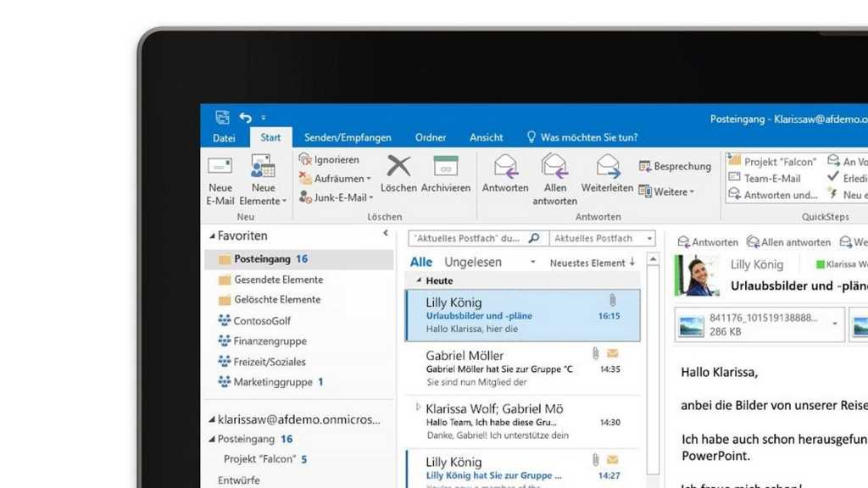The image size is (868, 488).
Task: Click the Weiterleiten ribbon icon
Action: [x=607, y=166]
